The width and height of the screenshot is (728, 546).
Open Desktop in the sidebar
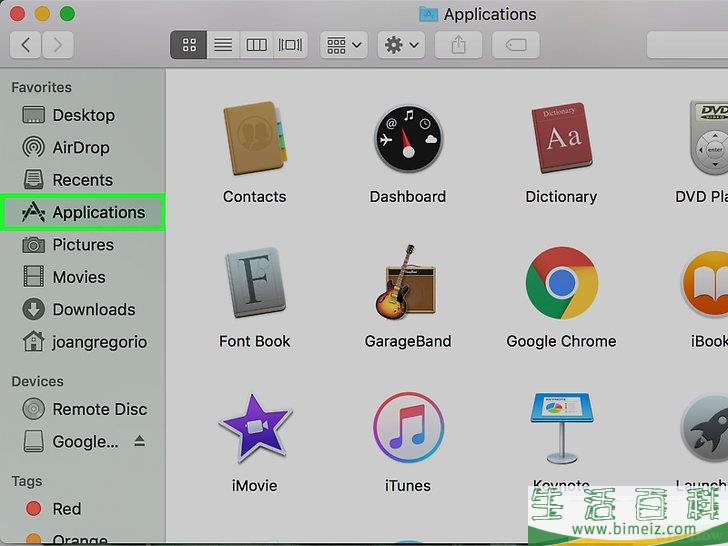pyautogui.click(x=83, y=115)
